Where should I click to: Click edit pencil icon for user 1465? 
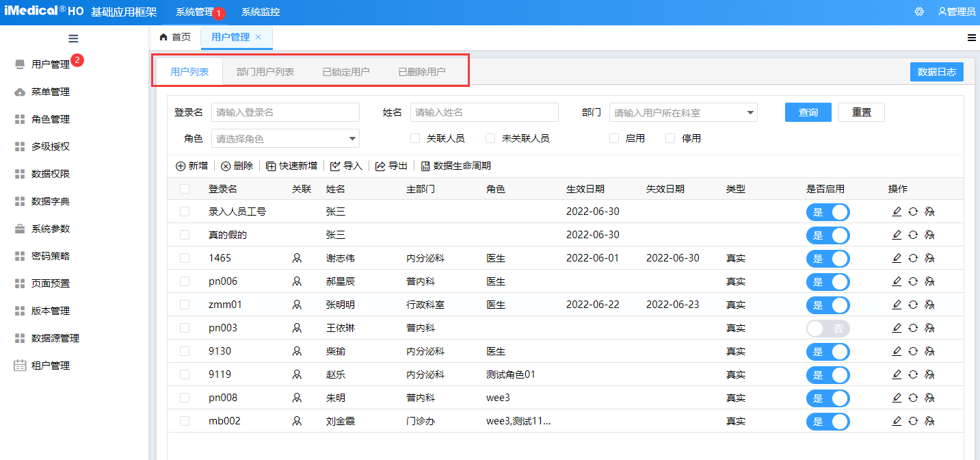tap(897, 258)
